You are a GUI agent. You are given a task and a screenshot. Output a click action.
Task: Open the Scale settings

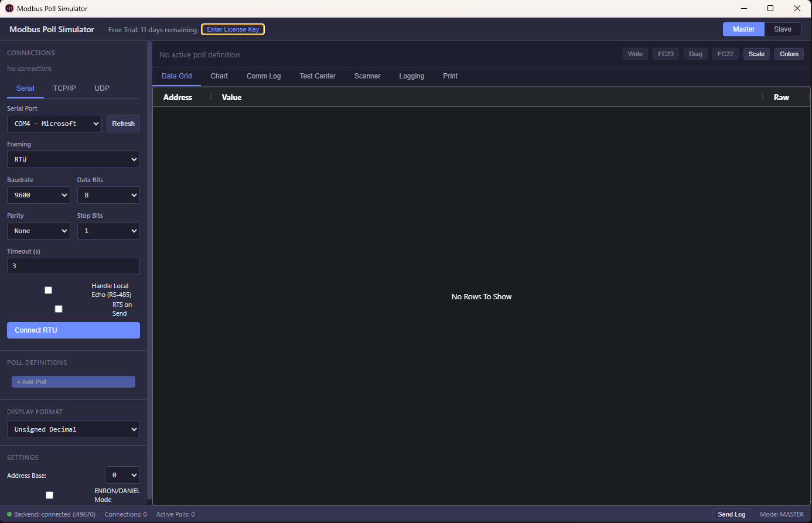[x=756, y=53]
